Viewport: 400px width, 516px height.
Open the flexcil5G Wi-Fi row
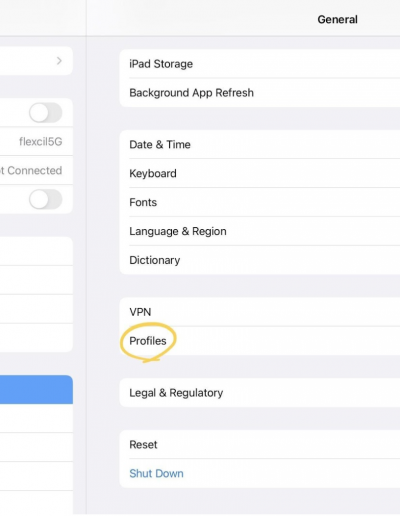click(x=36, y=141)
